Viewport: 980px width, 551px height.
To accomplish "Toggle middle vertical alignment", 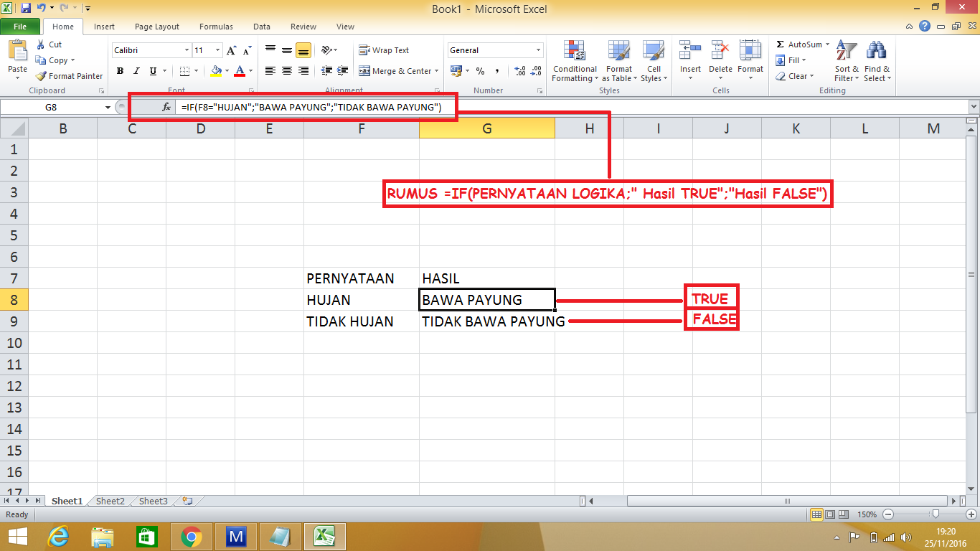I will coord(287,50).
